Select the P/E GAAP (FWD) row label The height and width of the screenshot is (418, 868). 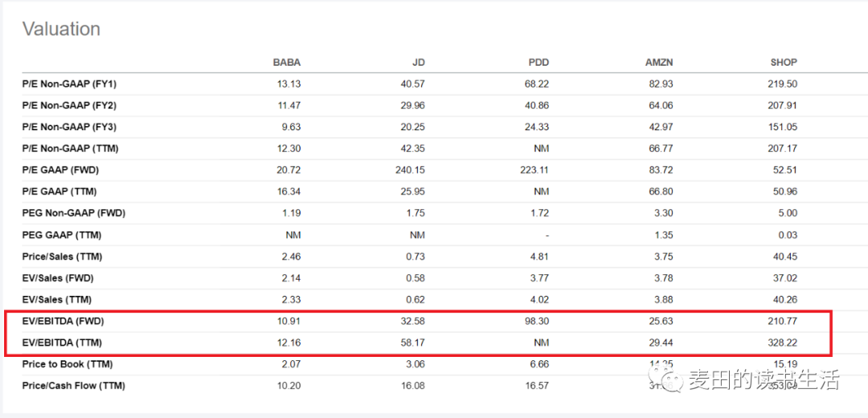tap(61, 170)
